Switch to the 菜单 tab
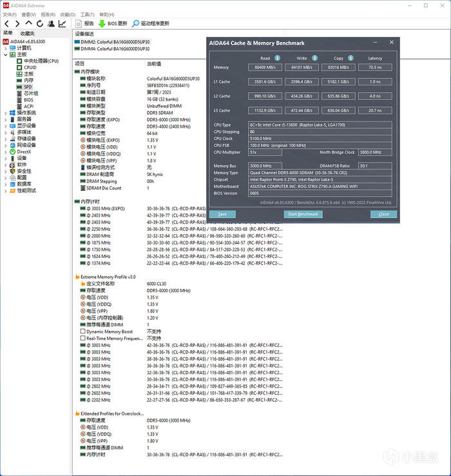This screenshot has height=476, width=451. [x=8, y=33]
